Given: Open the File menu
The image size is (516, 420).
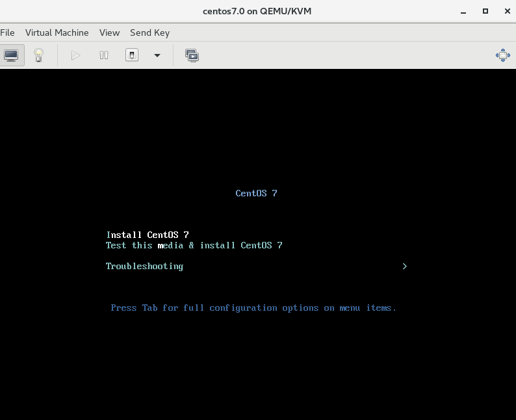Looking at the screenshot, I should [7, 33].
